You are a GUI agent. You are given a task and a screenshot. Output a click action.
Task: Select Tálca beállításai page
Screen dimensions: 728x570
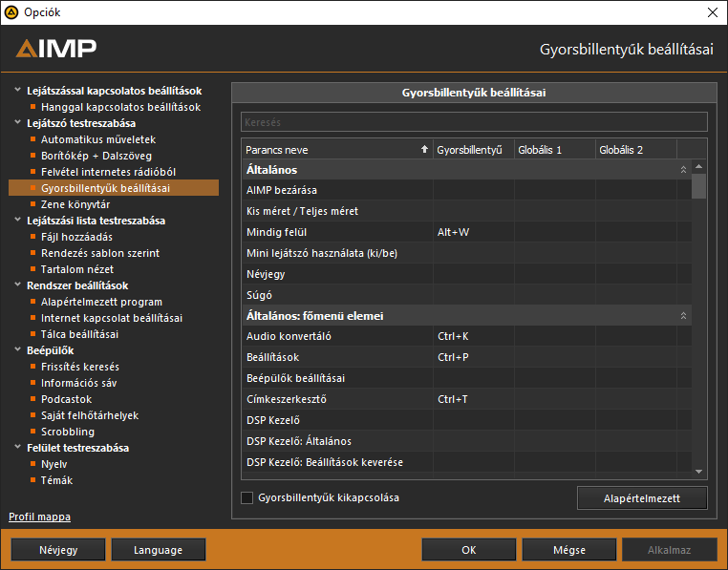tap(79, 335)
